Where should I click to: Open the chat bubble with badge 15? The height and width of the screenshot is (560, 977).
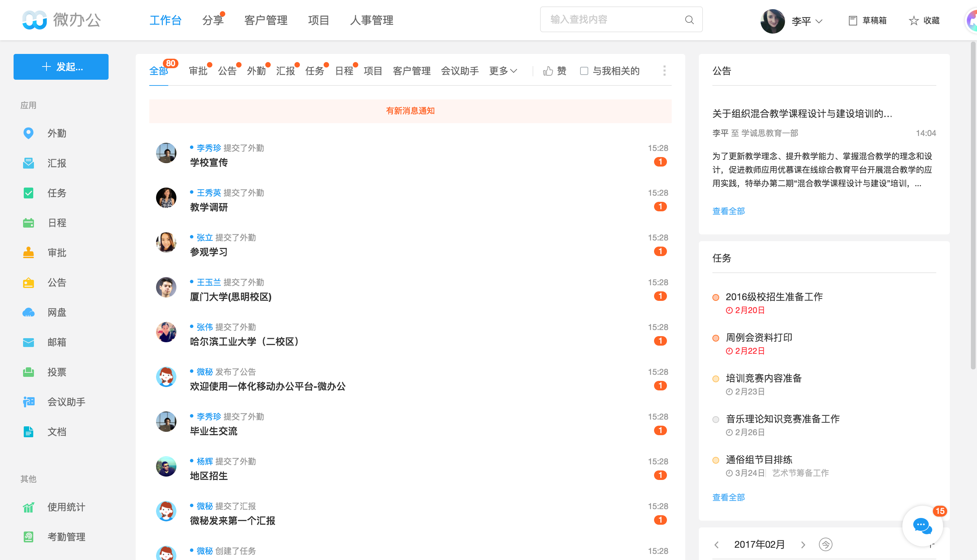922,526
